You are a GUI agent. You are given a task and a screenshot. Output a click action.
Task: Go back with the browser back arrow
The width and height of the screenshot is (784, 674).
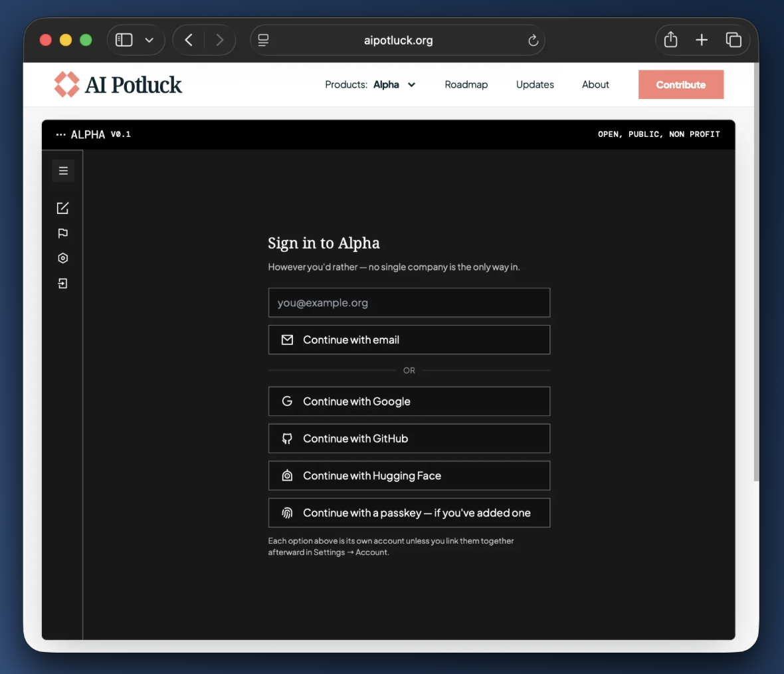pos(189,40)
